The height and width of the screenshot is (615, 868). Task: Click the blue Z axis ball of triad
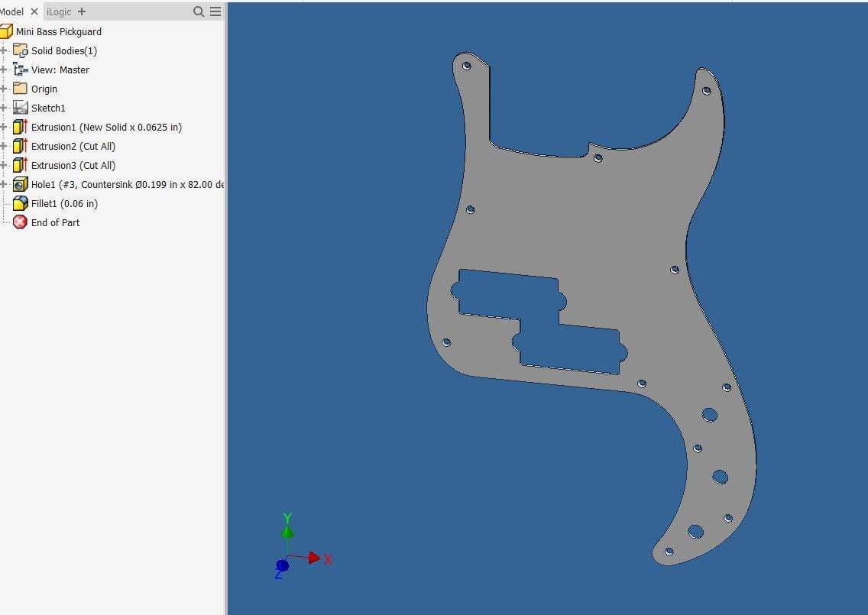point(282,566)
